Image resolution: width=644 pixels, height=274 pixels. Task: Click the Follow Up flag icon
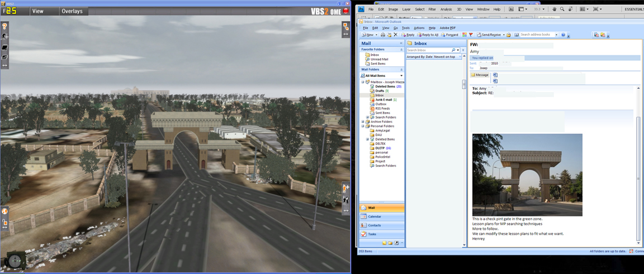tap(471, 35)
